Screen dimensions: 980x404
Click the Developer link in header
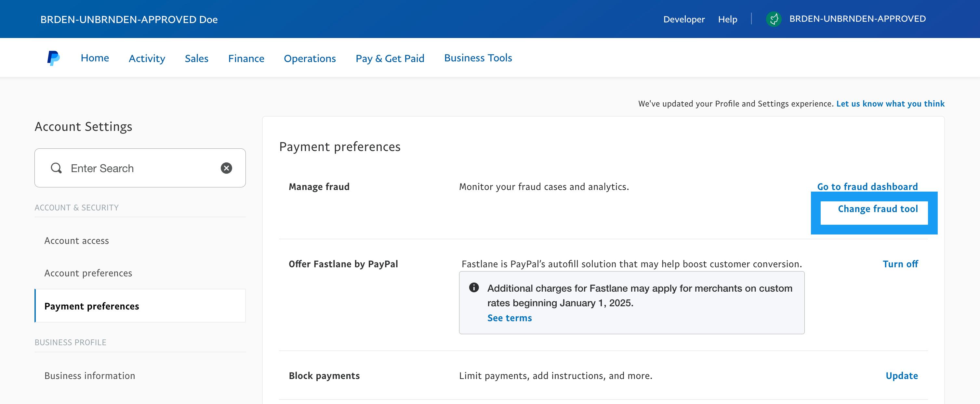(684, 19)
